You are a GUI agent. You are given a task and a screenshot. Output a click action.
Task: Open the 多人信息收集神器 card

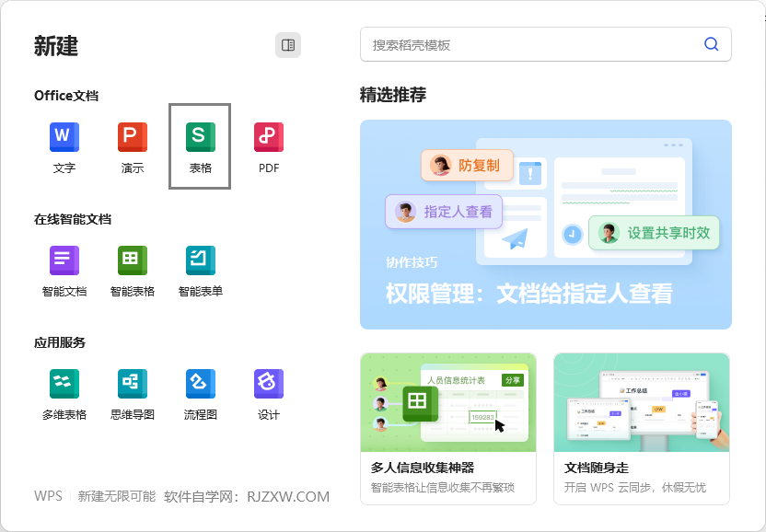point(448,428)
